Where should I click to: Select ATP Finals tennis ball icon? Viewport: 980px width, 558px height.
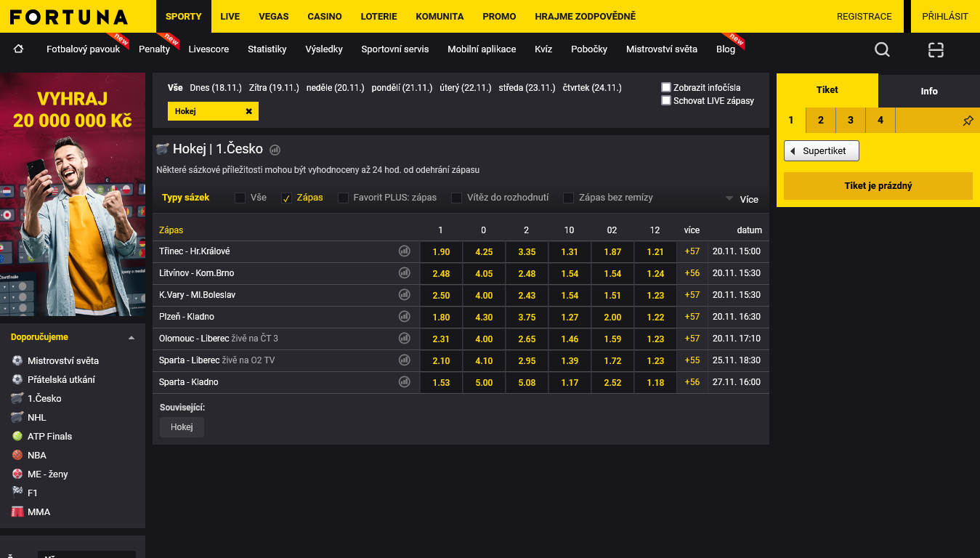17,436
